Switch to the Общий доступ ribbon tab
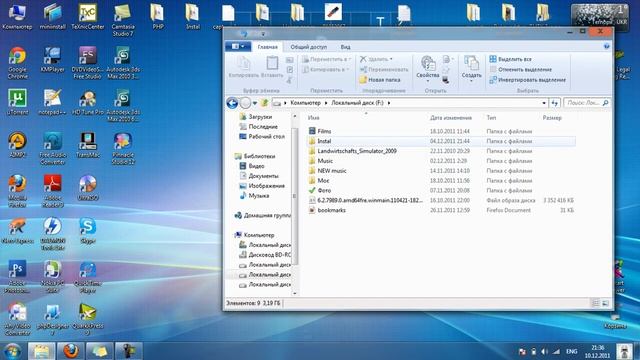Screen dimensions: 640x360 (x=309, y=47)
